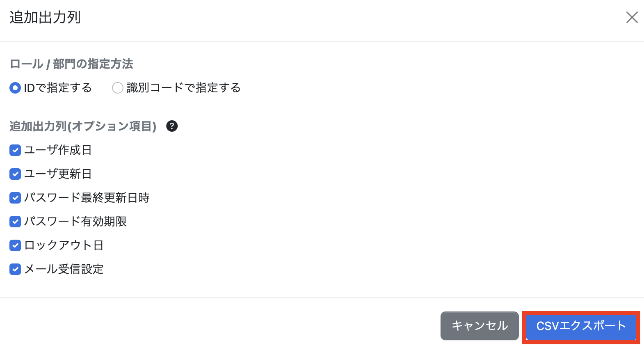Toggle メール受信設定 checkbox off
Viewport: 644px width, 348px height.
pyautogui.click(x=15, y=269)
